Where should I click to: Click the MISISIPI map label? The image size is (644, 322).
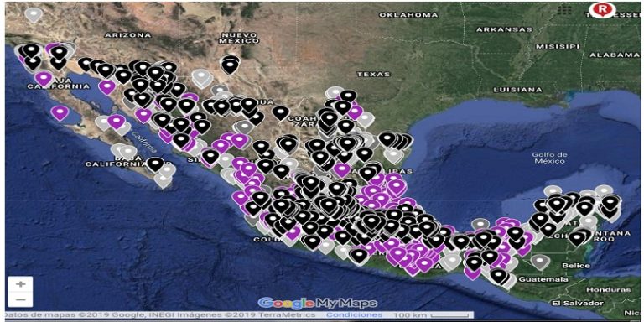(x=558, y=47)
